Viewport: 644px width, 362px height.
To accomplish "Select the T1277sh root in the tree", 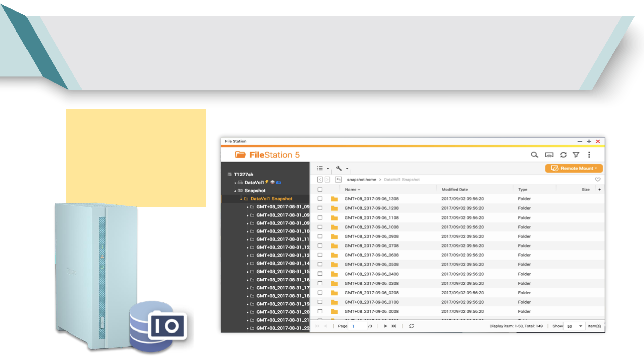I will pos(244,174).
